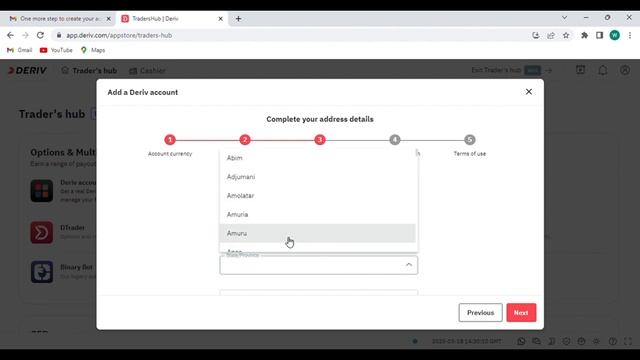The width and height of the screenshot is (640, 360).
Task: Open the share page icon
Action: [x=551, y=36]
